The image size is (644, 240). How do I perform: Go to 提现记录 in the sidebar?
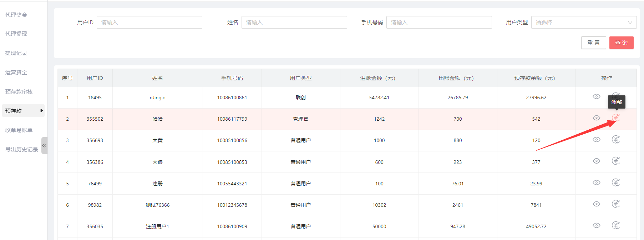pyautogui.click(x=16, y=53)
